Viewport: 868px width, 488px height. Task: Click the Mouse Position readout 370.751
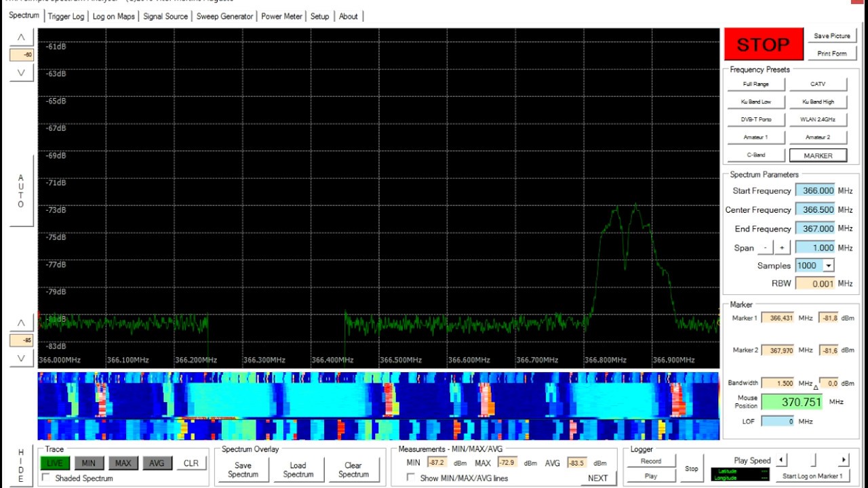pos(792,402)
